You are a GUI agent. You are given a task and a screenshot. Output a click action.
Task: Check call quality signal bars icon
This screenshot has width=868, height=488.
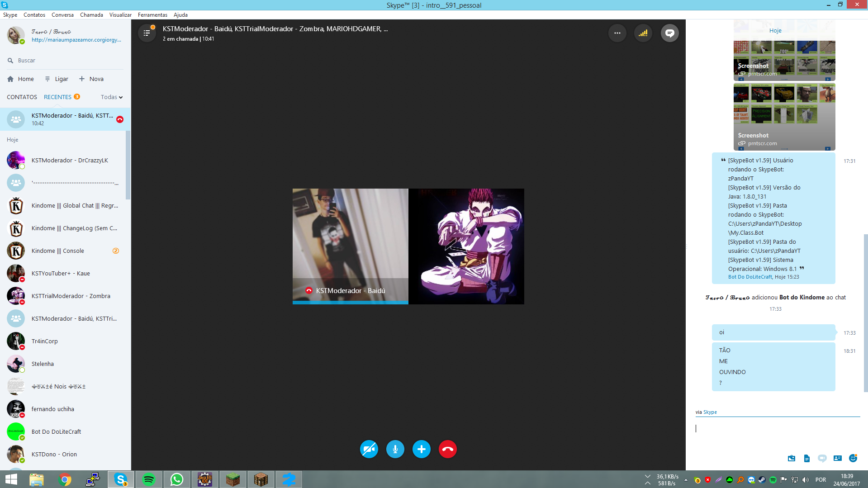643,33
